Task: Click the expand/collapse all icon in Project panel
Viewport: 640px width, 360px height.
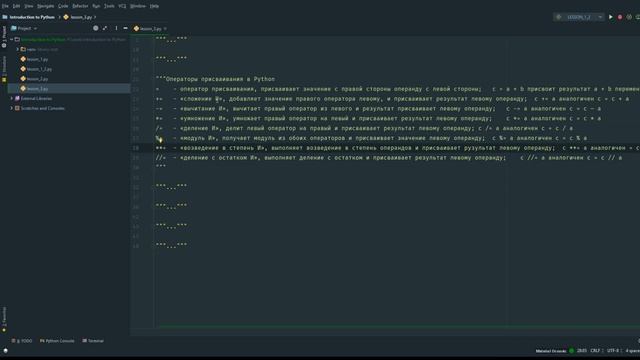Action: (x=105, y=28)
